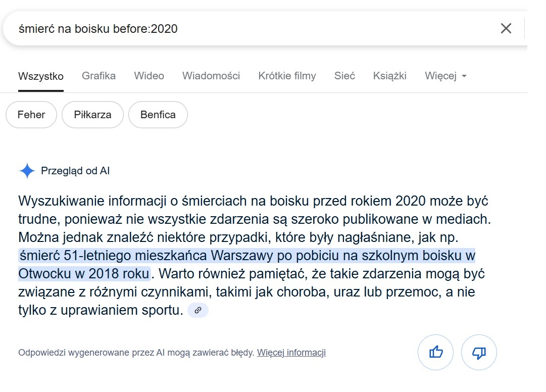546x392 pixels.
Task: Go to Krótkie filmy tab
Action: [x=287, y=76]
